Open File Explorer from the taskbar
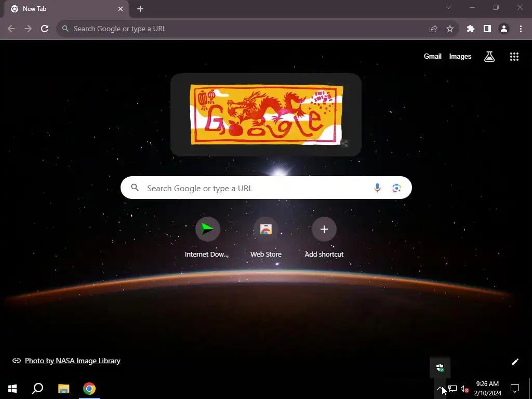532x399 pixels. [63, 389]
